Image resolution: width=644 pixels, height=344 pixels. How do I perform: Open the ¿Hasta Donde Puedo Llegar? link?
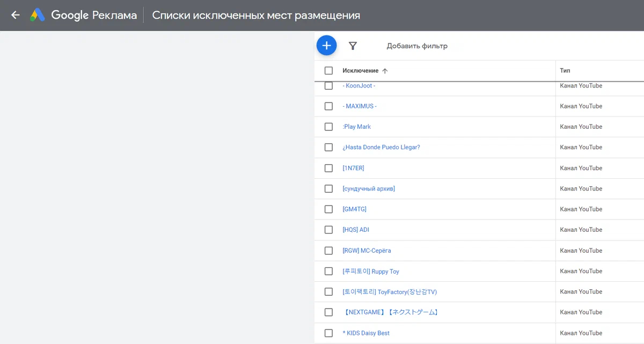click(x=381, y=147)
